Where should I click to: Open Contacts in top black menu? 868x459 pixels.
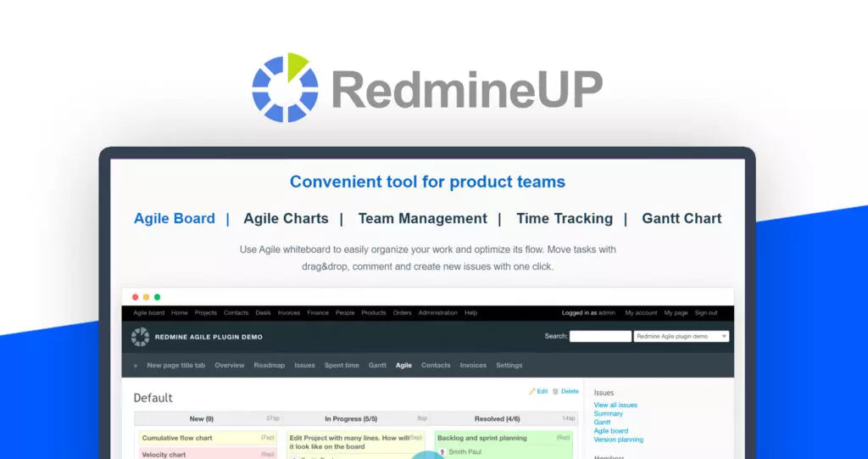(x=236, y=313)
